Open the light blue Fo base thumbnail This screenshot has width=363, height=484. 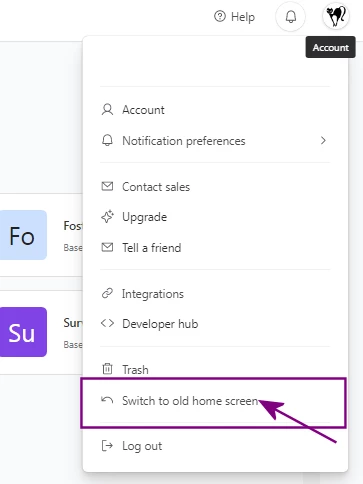tap(23, 235)
